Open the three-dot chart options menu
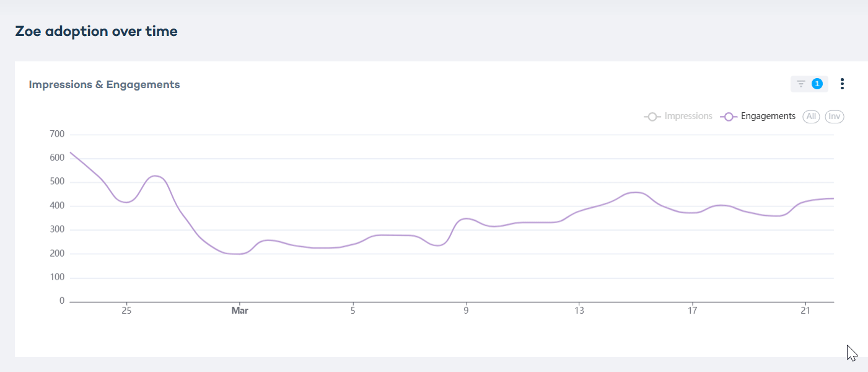Image resolution: width=868 pixels, height=372 pixels. point(842,84)
